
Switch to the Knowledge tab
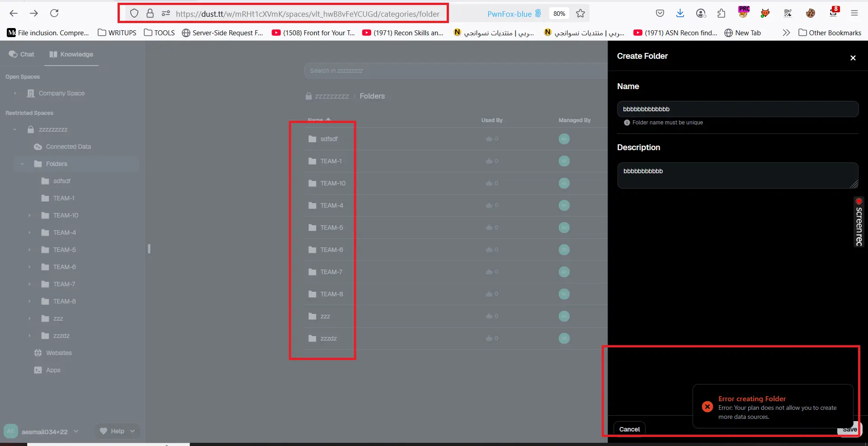tap(71, 54)
